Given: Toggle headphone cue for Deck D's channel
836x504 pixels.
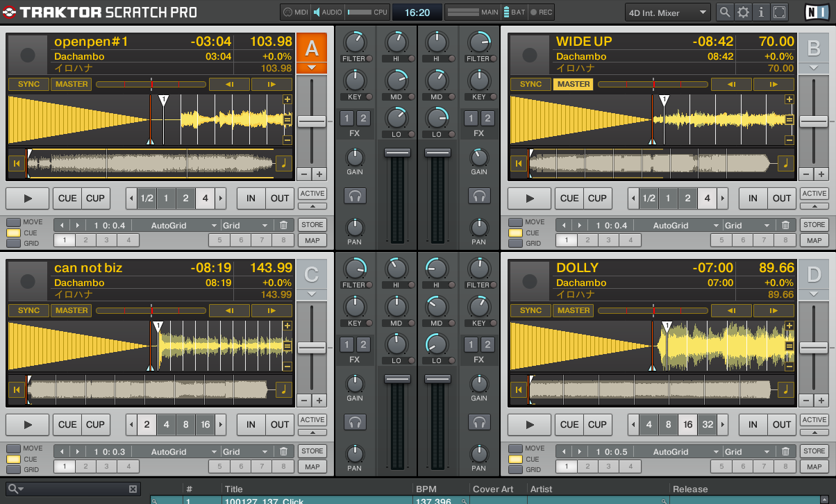Looking at the screenshot, I should pyautogui.click(x=479, y=421).
